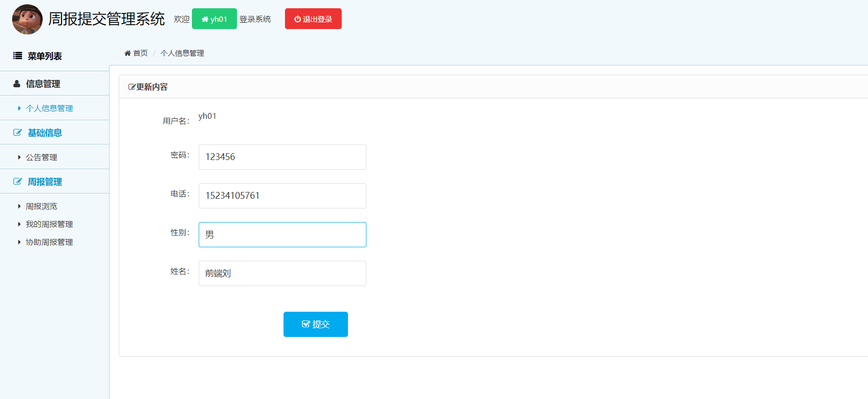Expand the 个人信息管理 arrow in sidebar
Image resolution: width=868 pixels, height=399 pixels.
click(x=19, y=108)
